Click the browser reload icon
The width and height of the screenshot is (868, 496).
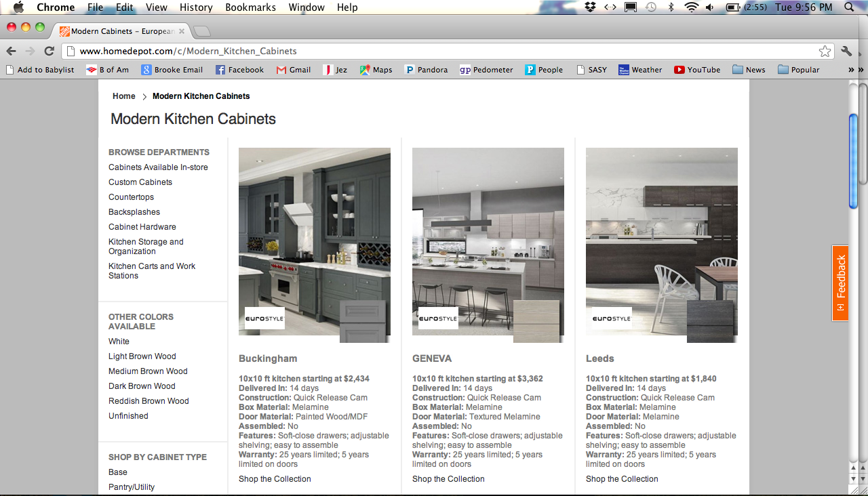coord(49,51)
